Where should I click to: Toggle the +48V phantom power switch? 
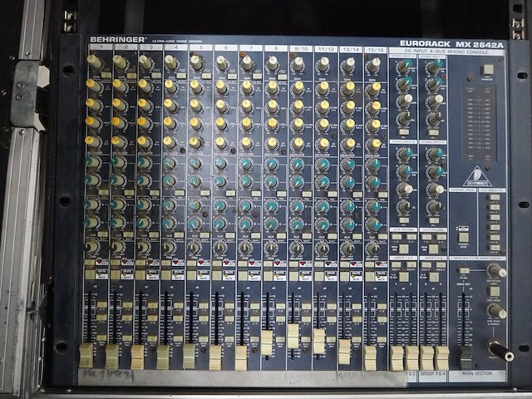coord(488,69)
